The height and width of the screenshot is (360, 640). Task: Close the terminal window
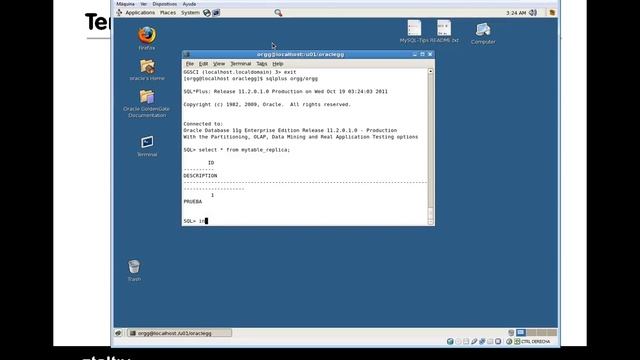coord(430,54)
